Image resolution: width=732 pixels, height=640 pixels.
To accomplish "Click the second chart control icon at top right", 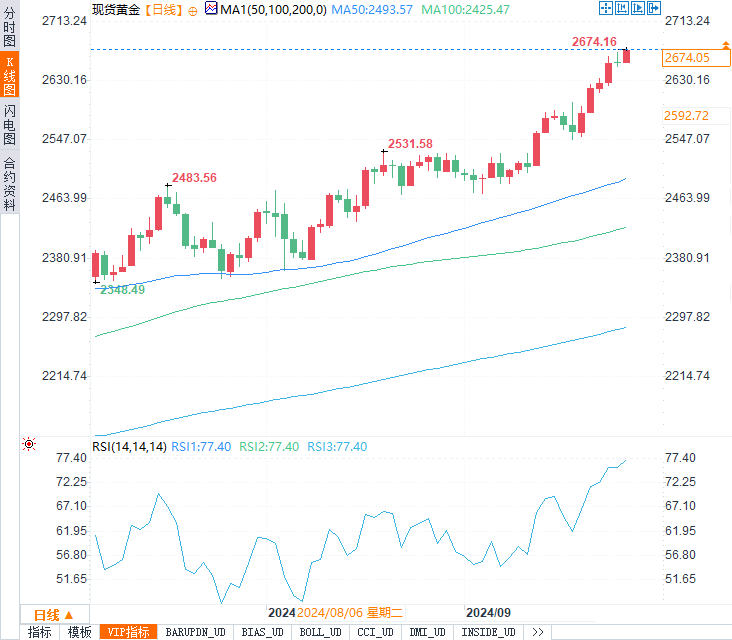I will 620,8.
